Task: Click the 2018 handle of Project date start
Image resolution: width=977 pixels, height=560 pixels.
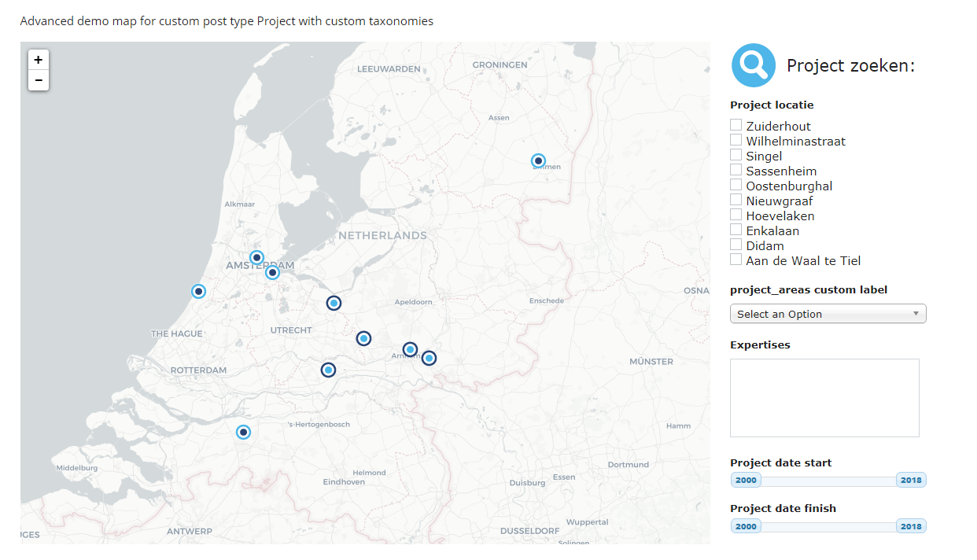Action: pyautogui.click(x=911, y=481)
